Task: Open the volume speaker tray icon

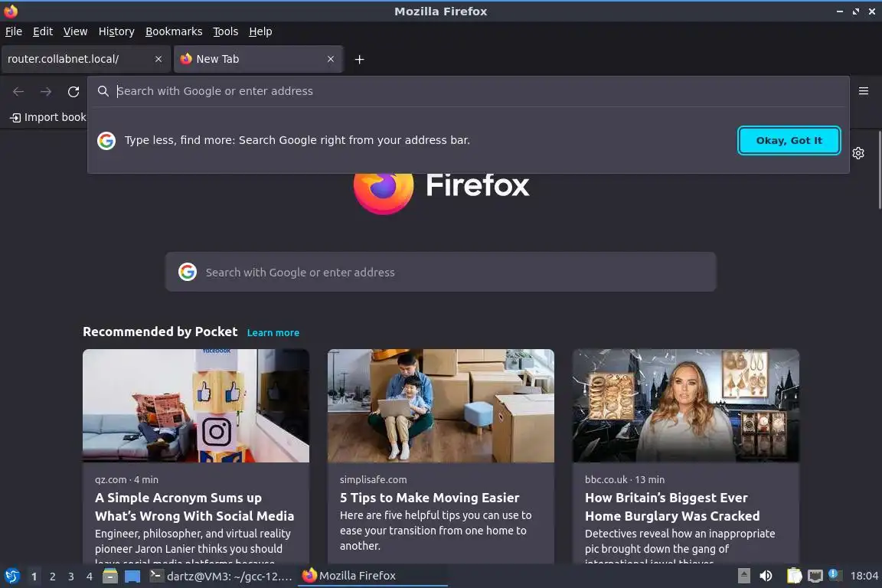Action: (766, 577)
